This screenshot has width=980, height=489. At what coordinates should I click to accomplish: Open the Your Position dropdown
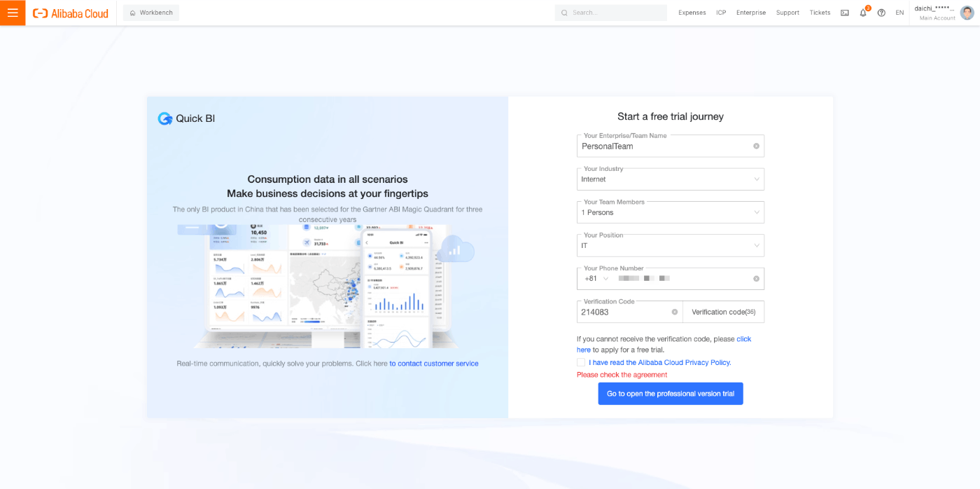click(670, 246)
